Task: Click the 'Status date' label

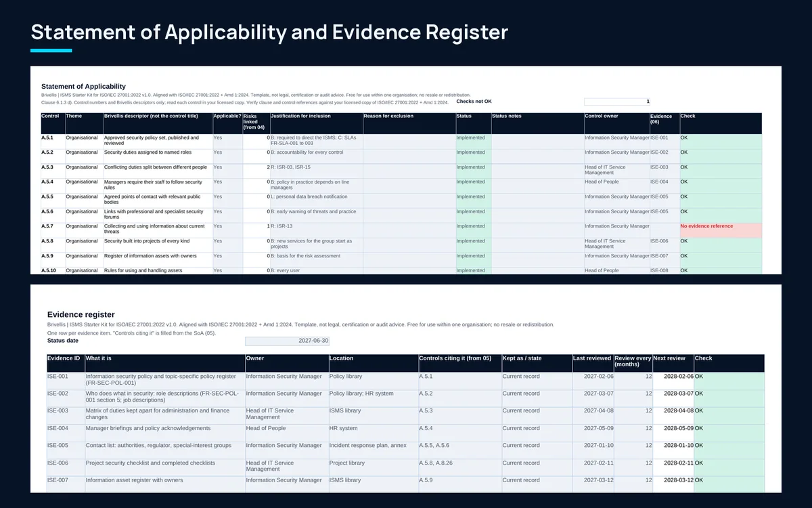Action: [x=63, y=341]
